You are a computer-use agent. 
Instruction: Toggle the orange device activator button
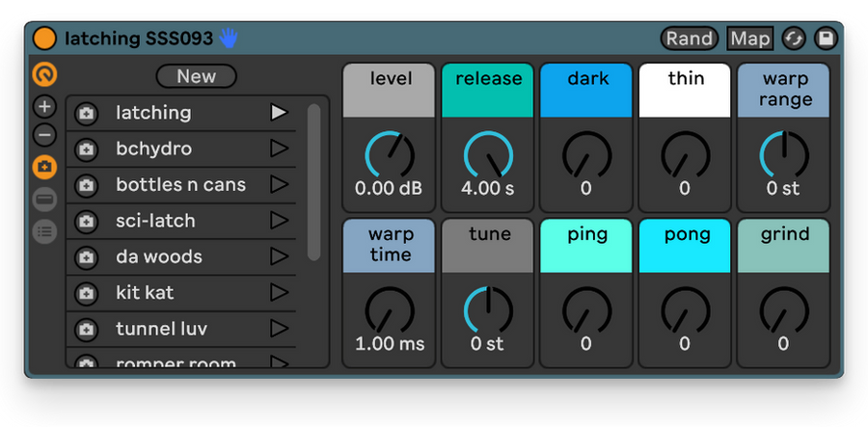click(44, 39)
